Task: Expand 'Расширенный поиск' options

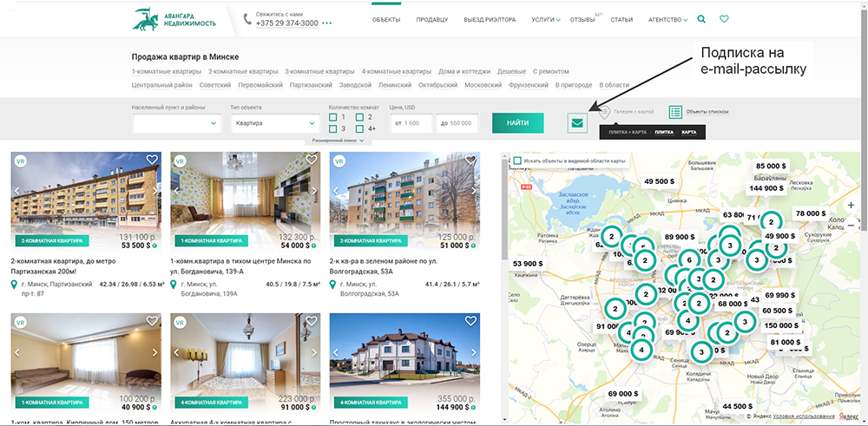Action: pyautogui.click(x=337, y=140)
